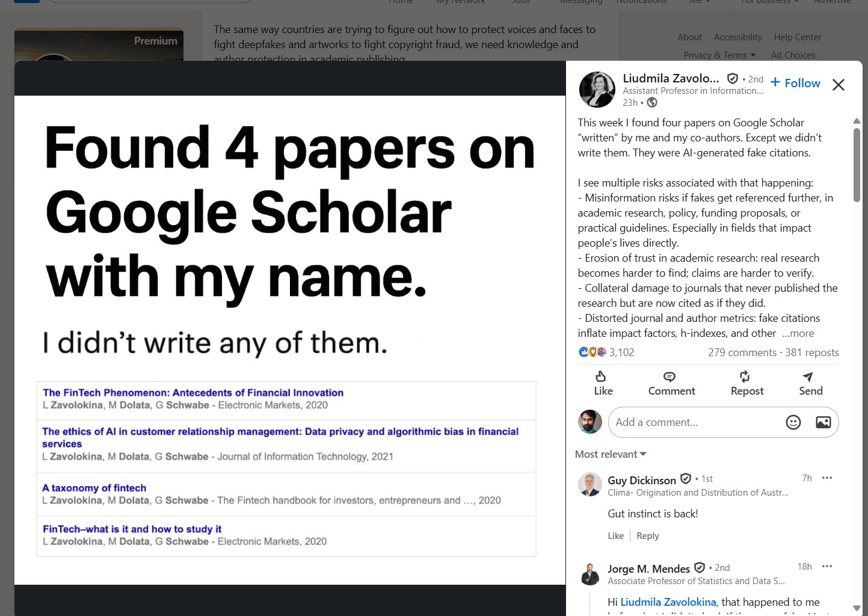
Task: Click the 7h timestamp on Guy Dickinson's comment
Action: (807, 478)
